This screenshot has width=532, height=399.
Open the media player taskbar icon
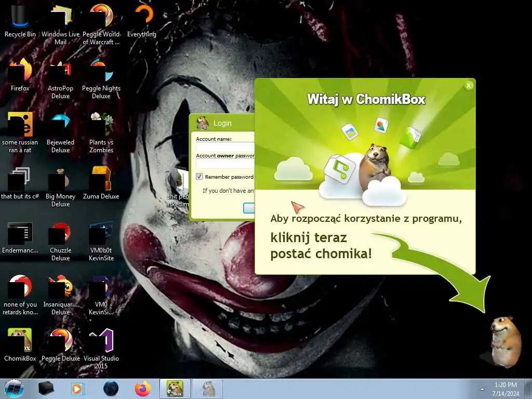tap(77, 389)
